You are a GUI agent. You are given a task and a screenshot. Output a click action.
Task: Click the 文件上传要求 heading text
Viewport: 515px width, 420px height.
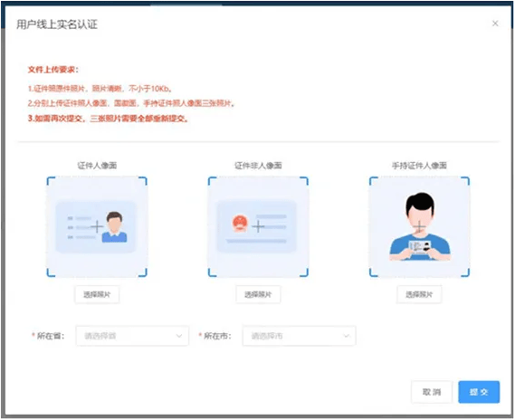53,70
